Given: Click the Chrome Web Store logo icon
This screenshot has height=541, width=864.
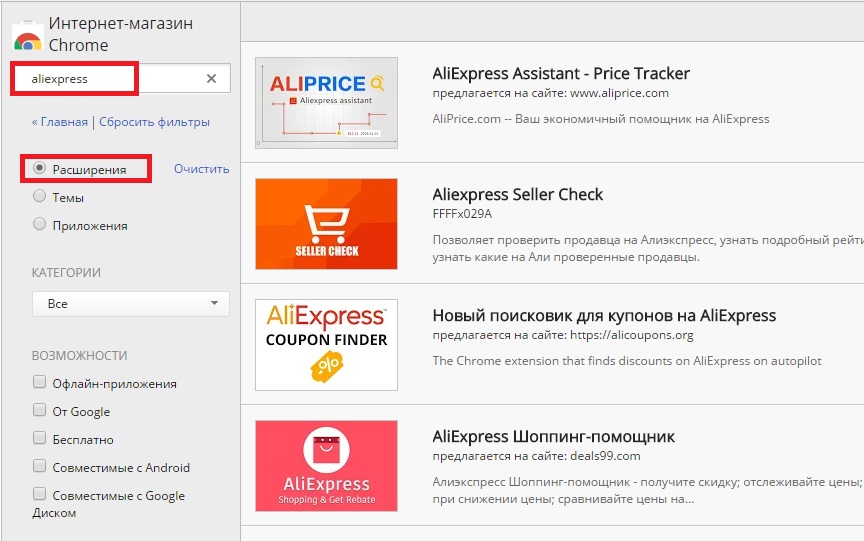Looking at the screenshot, I should pyautogui.click(x=27, y=37).
